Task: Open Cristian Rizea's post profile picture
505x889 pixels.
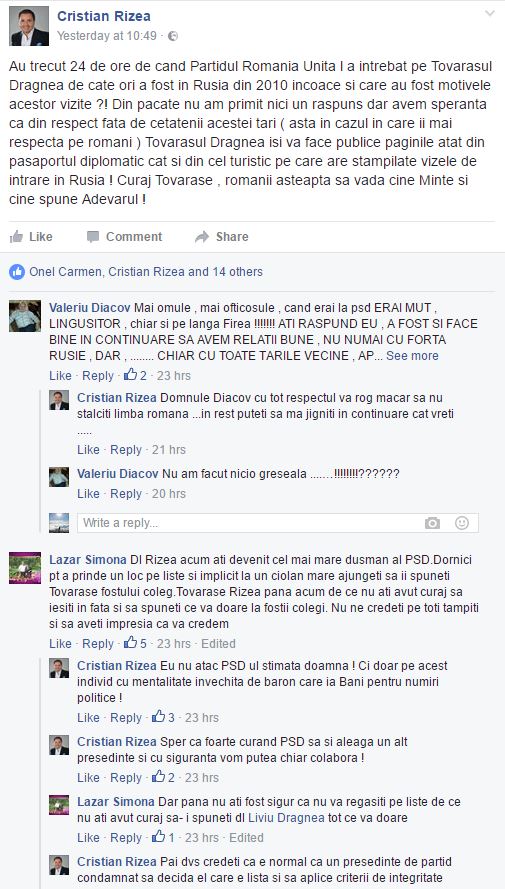Action: click(x=29, y=27)
